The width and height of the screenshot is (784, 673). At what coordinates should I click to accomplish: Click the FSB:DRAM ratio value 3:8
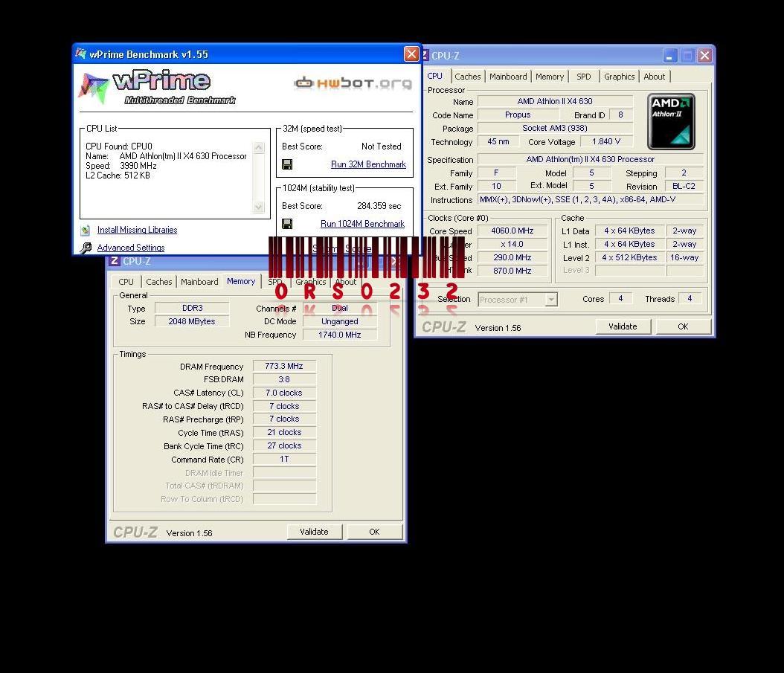[284, 379]
